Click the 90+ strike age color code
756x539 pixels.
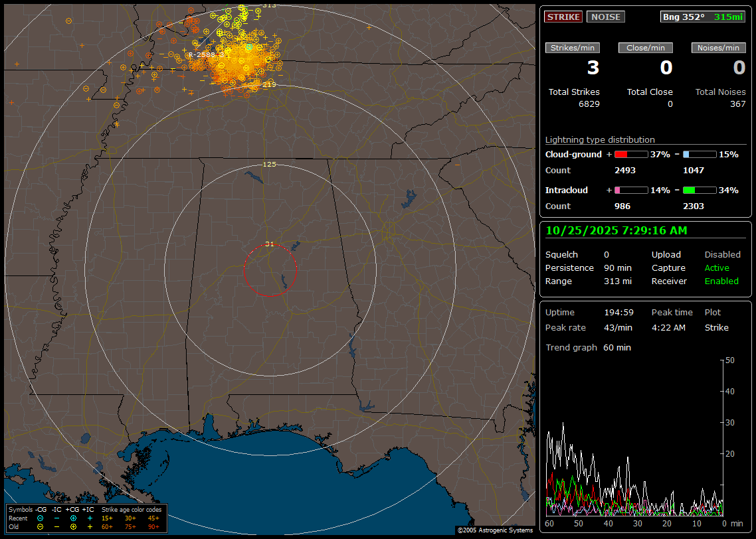click(153, 526)
